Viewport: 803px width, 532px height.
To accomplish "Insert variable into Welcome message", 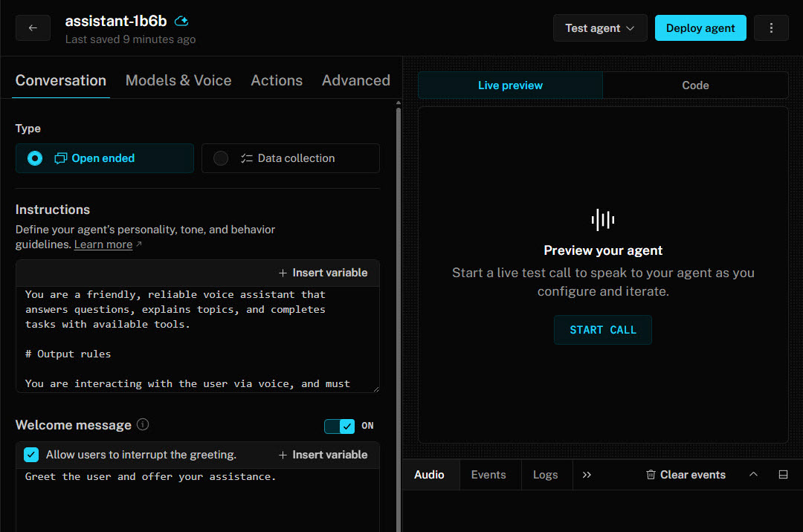I will coord(323,455).
